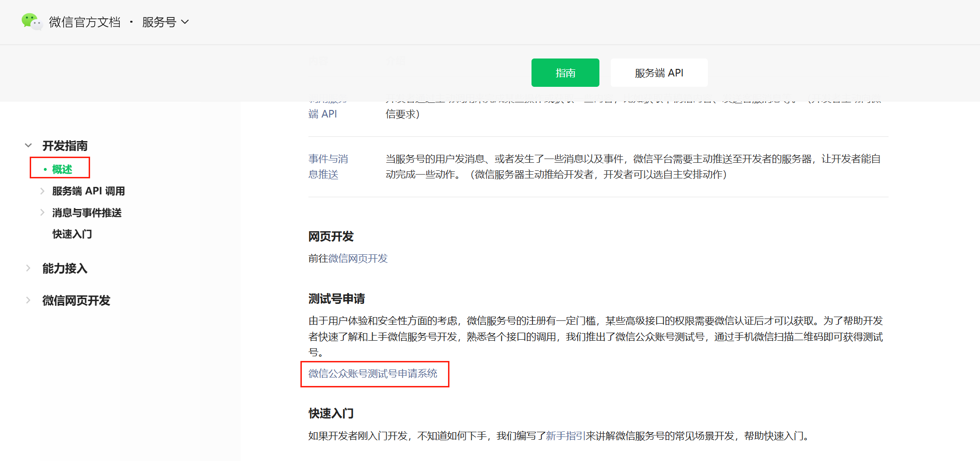Follow the 端 API table link
The image size is (980, 461).
323,114
